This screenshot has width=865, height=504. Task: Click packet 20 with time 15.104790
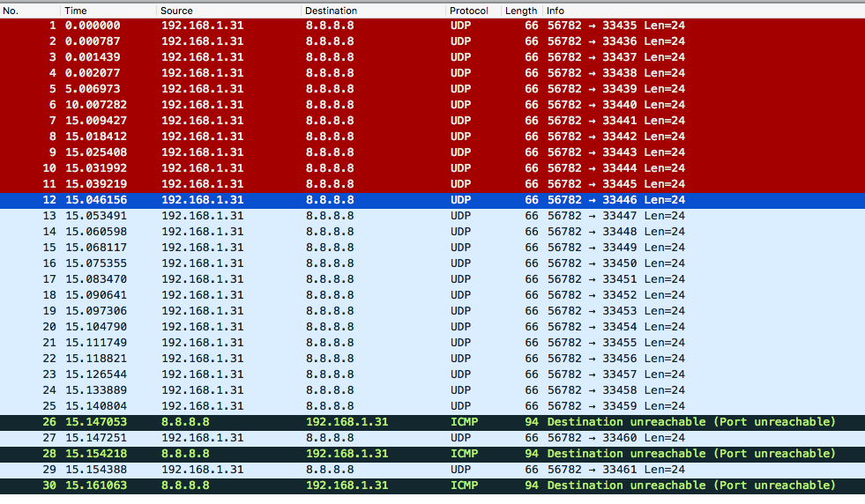click(x=353, y=327)
